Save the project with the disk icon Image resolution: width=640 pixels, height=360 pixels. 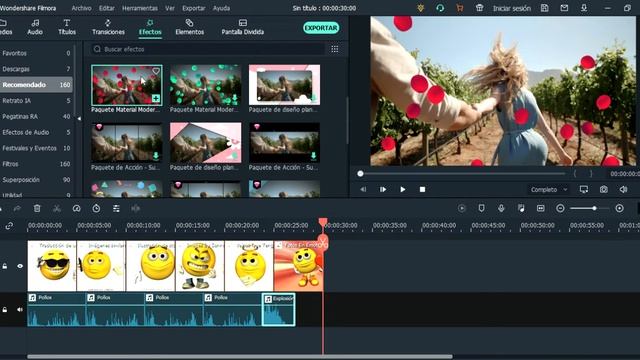pos(544,8)
